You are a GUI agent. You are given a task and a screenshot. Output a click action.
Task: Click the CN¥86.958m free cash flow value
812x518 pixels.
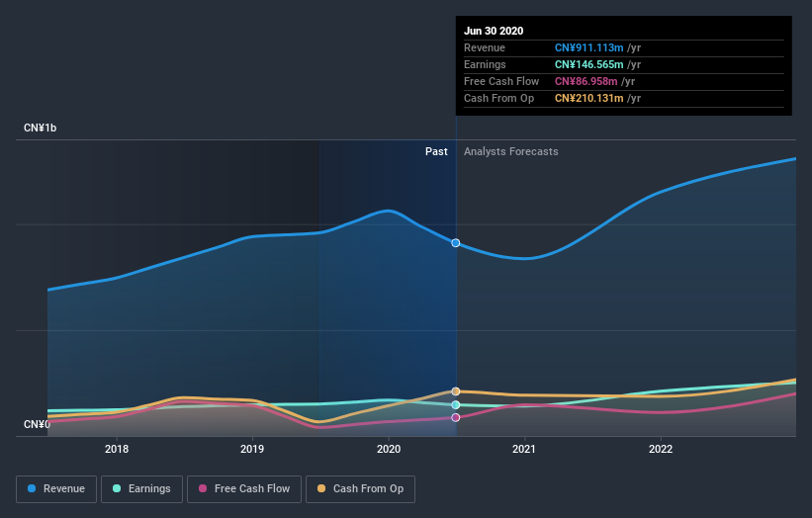[586, 81]
